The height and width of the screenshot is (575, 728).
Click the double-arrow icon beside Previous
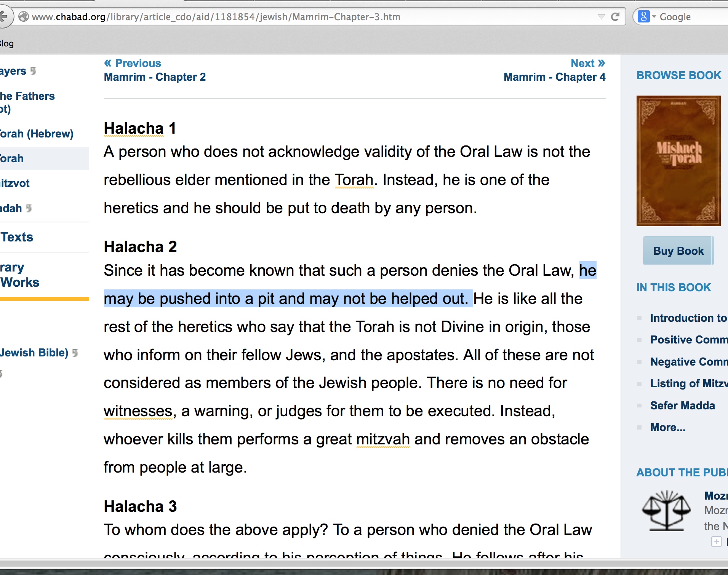point(108,63)
